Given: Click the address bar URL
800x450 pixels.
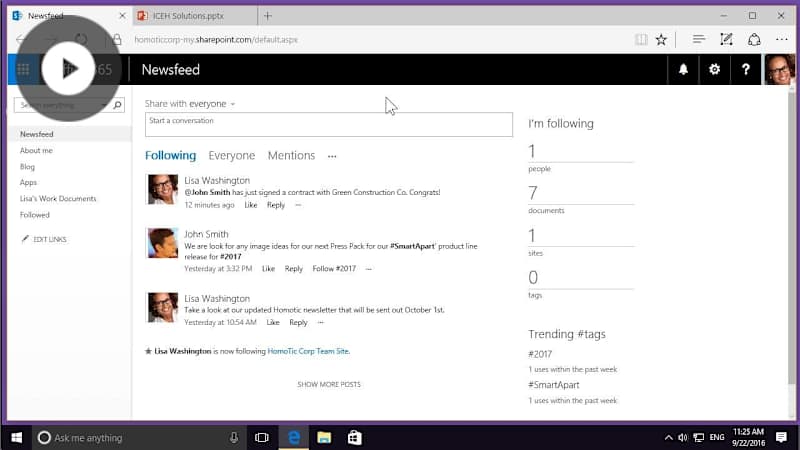Looking at the screenshot, I should 216,39.
